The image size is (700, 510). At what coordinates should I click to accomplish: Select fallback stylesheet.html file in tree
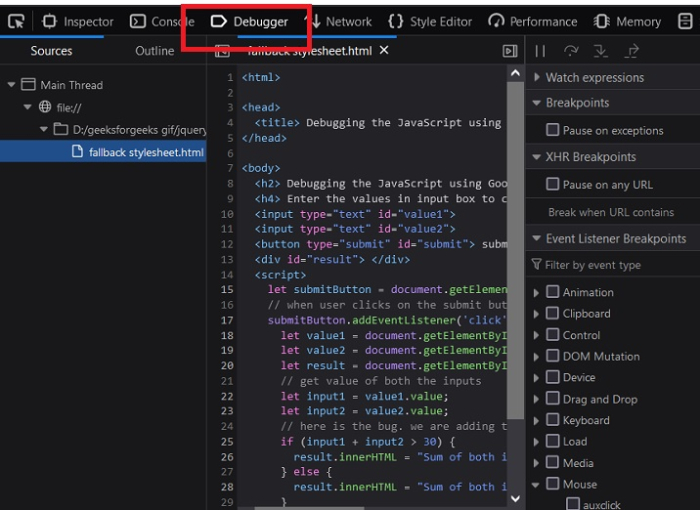[x=146, y=152]
